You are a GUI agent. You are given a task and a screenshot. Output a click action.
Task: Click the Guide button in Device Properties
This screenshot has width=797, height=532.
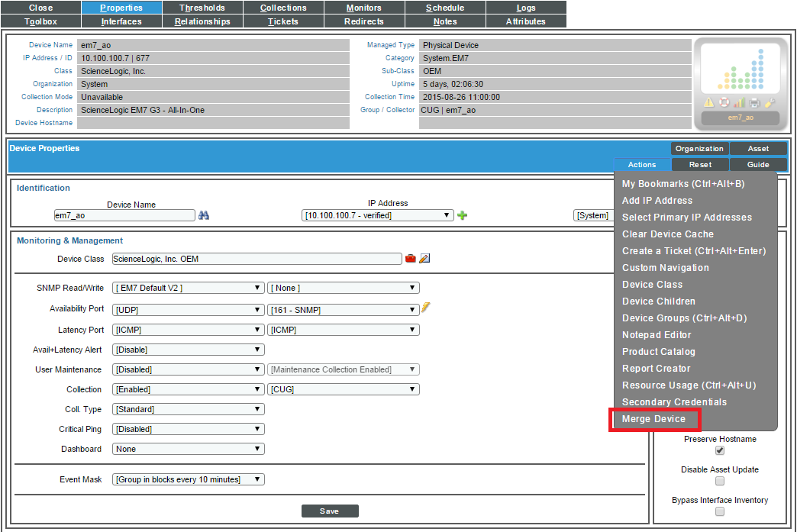758,164
